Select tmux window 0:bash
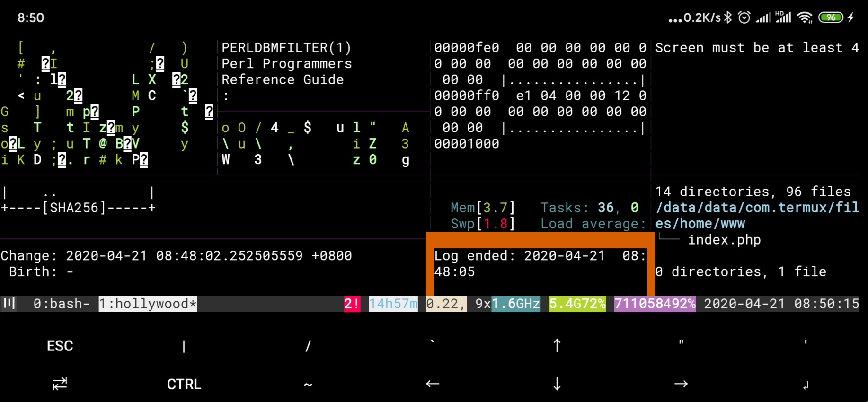The image size is (868, 402). (61, 304)
